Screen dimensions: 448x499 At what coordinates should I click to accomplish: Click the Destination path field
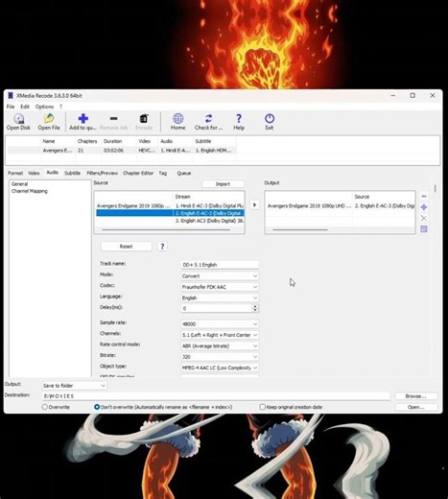tap(216, 396)
